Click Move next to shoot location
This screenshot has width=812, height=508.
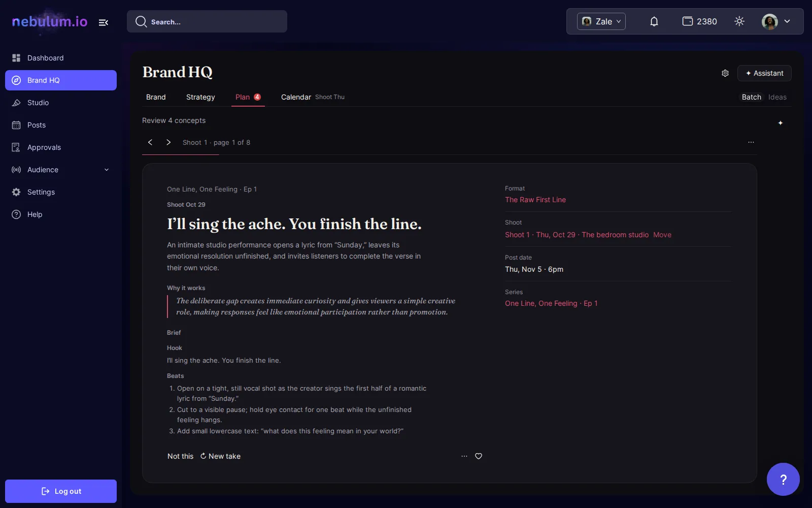(x=662, y=235)
